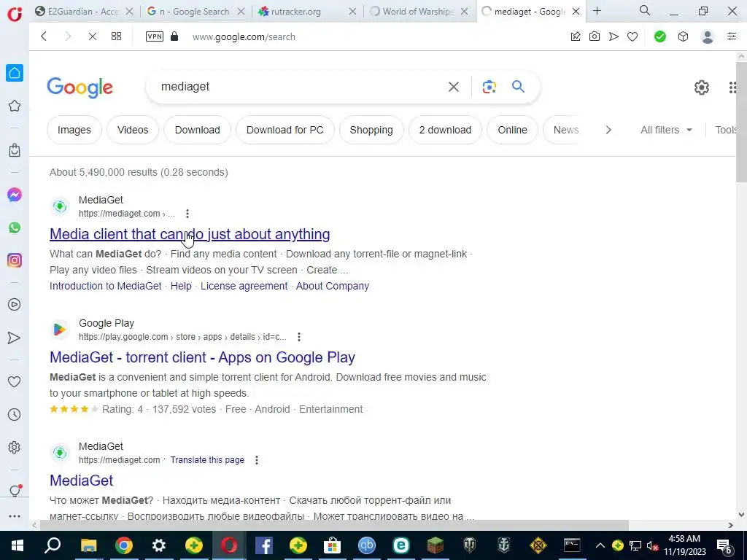Screen dimensions: 747x560
Task: Open Player in sidebar
Action: point(15,305)
